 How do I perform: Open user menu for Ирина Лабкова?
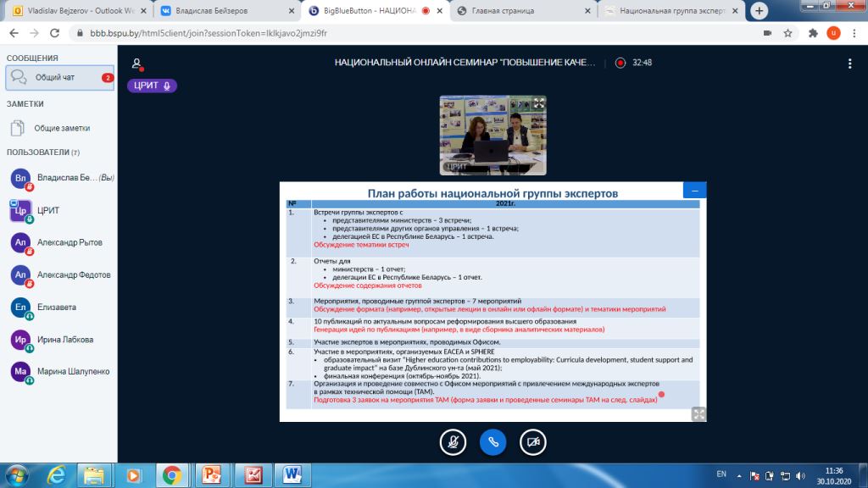64,340
